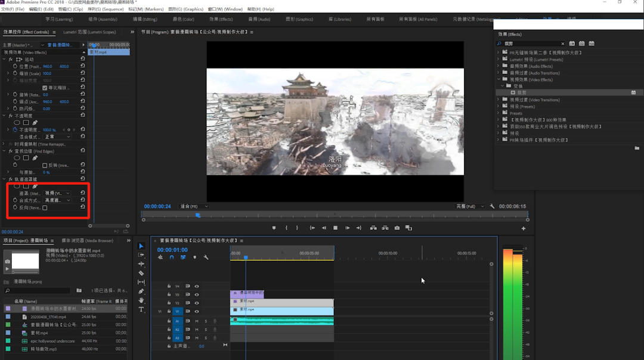Click Lift button in Program monitor
644x360 pixels.
click(x=373, y=228)
